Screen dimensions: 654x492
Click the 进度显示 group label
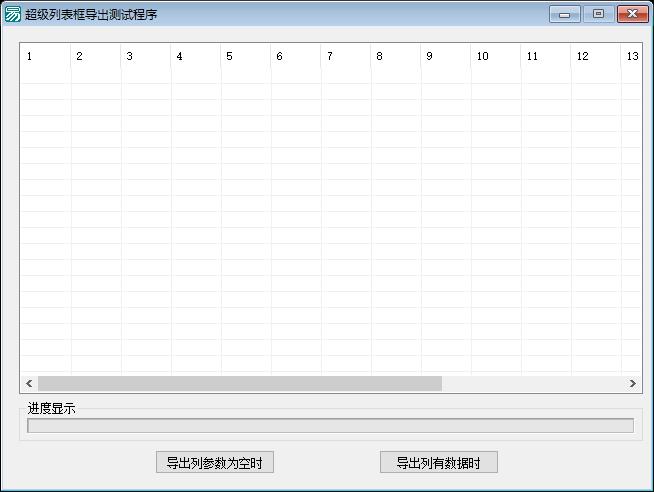[x=51, y=408]
